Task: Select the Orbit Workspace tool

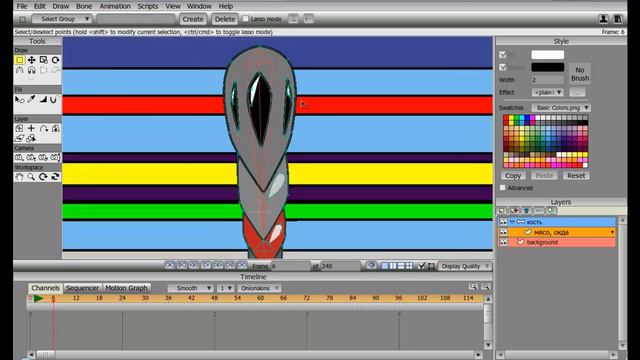Action: click(x=55, y=177)
